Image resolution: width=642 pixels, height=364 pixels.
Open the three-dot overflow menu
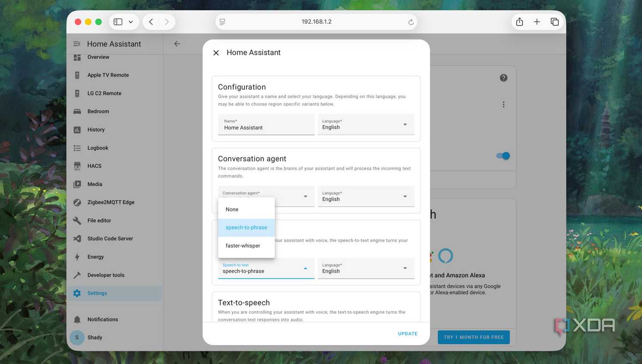coord(503,105)
